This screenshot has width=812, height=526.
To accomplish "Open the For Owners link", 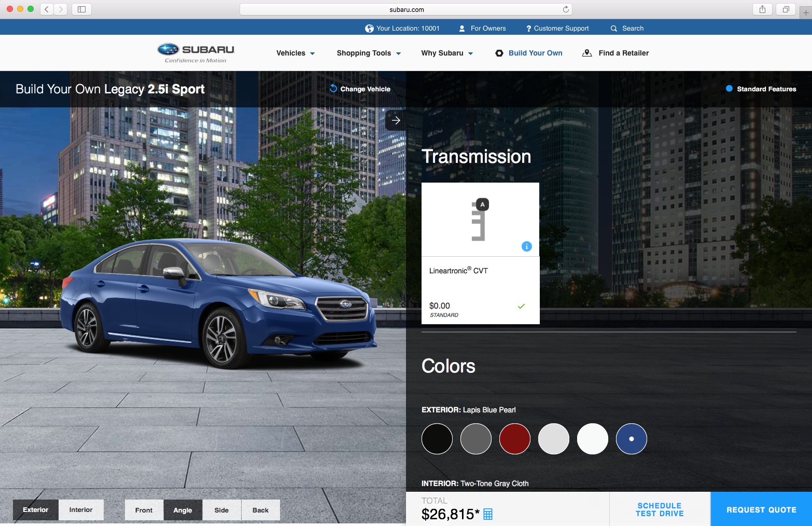I will [488, 29].
